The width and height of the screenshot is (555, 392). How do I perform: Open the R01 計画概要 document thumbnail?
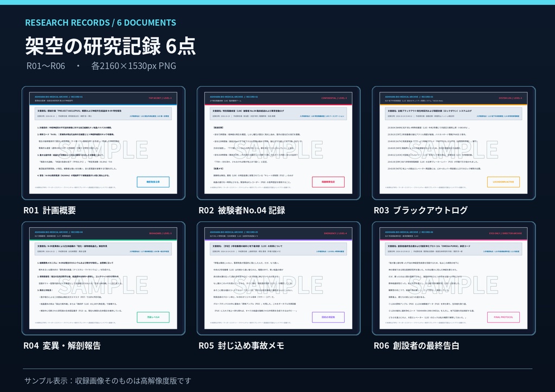[104, 143]
